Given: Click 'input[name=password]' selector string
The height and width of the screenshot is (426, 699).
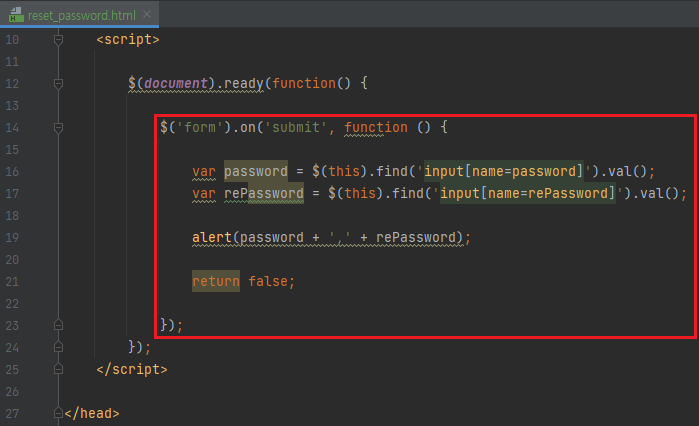Looking at the screenshot, I should click(x=504, y=171).
